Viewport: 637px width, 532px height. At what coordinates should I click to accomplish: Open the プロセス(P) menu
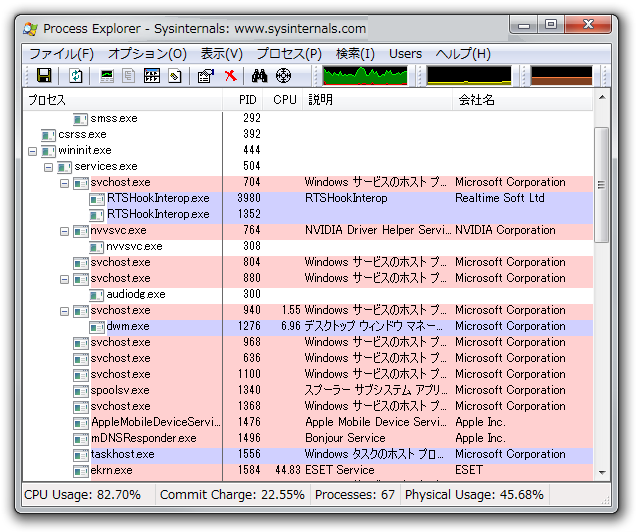289,54
